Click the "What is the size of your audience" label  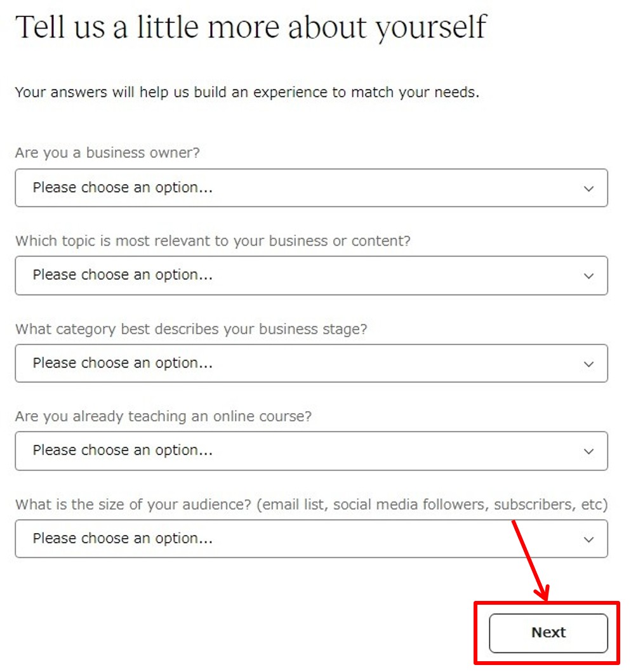[311, 504]
